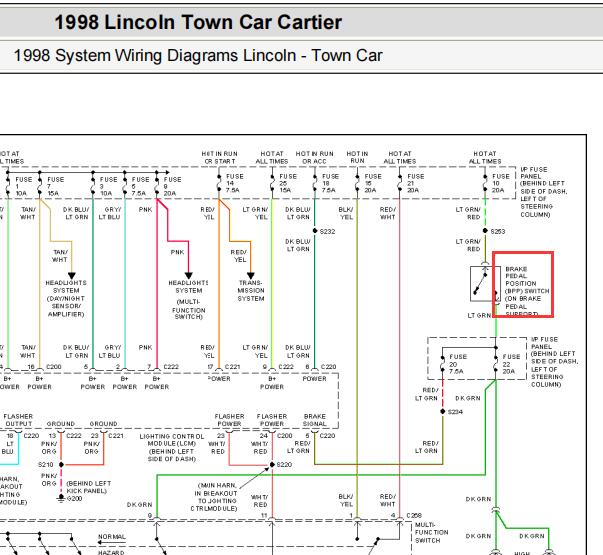Click the '(BEHIND LEFT KICK PANEL)' note
The width and height of the screenshot is (603, 555).
point(88,487)
